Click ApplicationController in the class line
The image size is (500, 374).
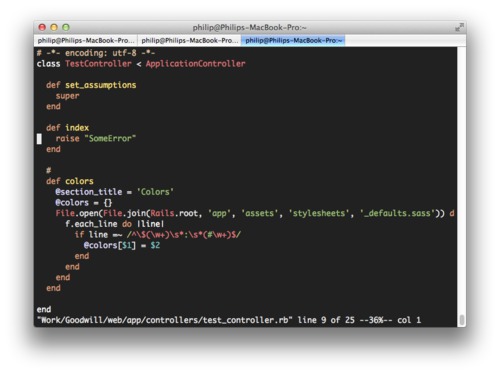point(195,64)
